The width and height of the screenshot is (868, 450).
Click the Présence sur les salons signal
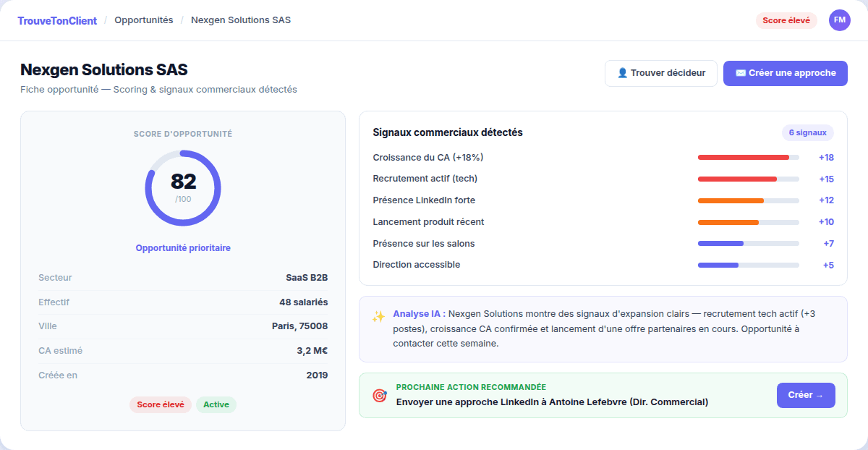424,244
